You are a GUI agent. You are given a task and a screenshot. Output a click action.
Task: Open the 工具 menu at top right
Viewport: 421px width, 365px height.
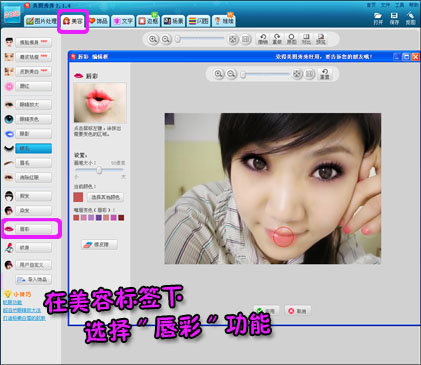399,5
